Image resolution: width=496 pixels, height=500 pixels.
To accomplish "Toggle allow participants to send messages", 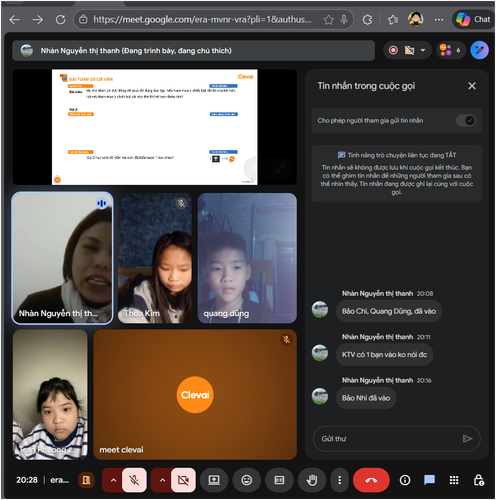I will point(466,120).
